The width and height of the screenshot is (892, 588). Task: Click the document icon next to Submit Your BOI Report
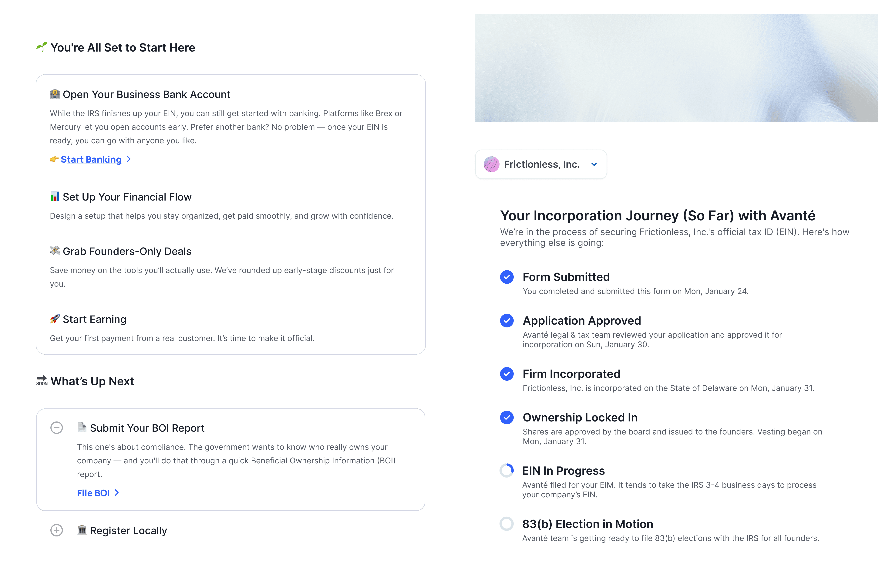(82, 427)
